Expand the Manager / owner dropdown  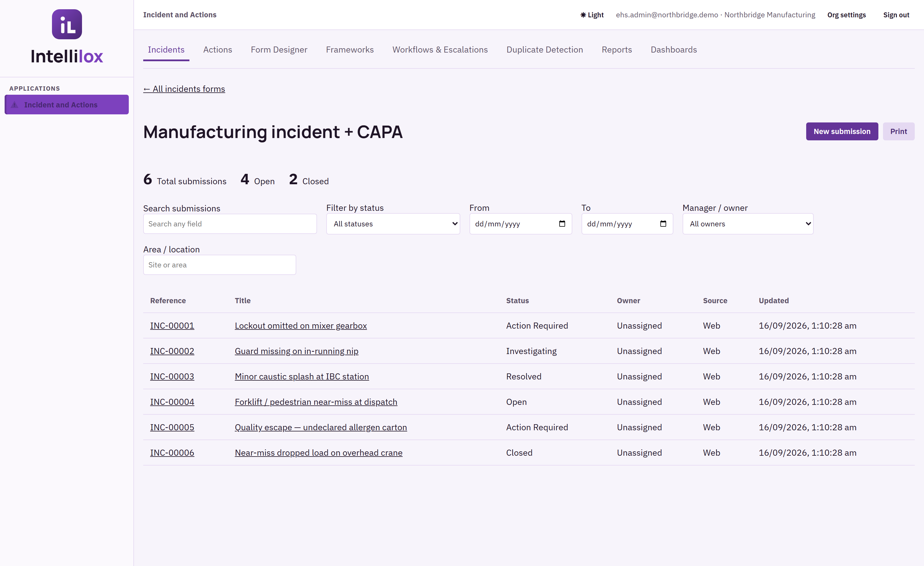748,224
